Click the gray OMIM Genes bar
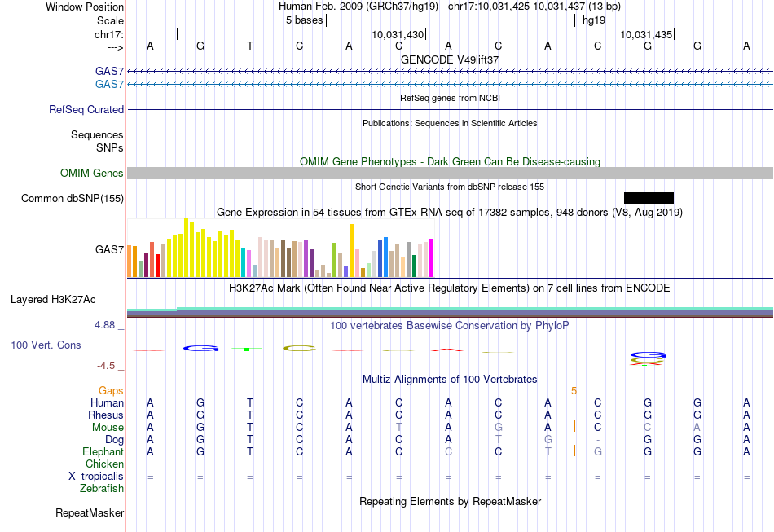Image resolution: width=774 pixels, height=532 pixels. (451, 173)
